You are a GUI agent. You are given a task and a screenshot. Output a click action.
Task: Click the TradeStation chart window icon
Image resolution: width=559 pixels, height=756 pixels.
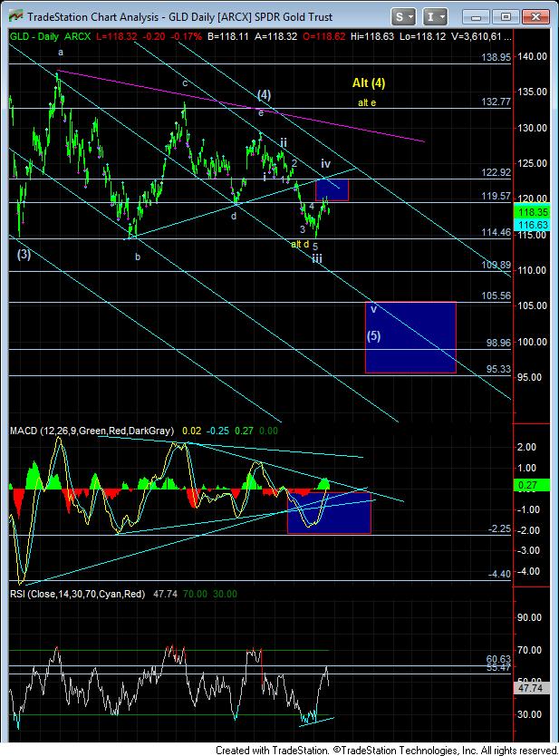pyautogui.click(x=16, y=16)
